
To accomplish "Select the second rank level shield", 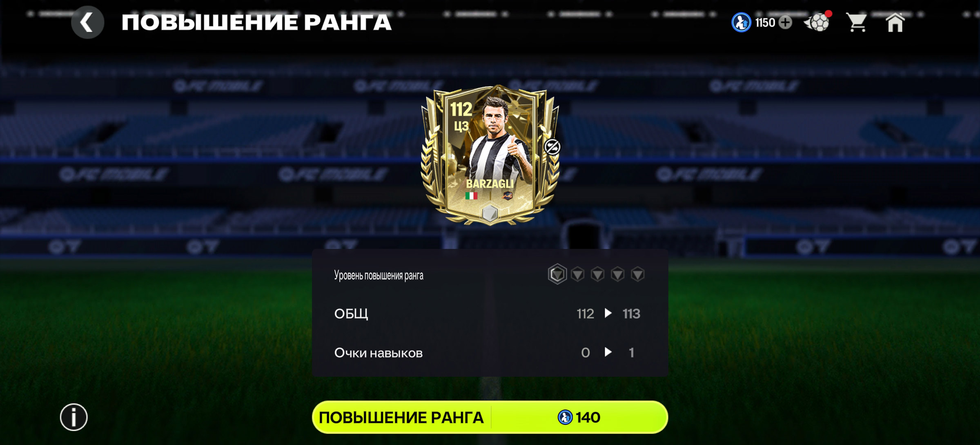I will click(x=577, y=274).
